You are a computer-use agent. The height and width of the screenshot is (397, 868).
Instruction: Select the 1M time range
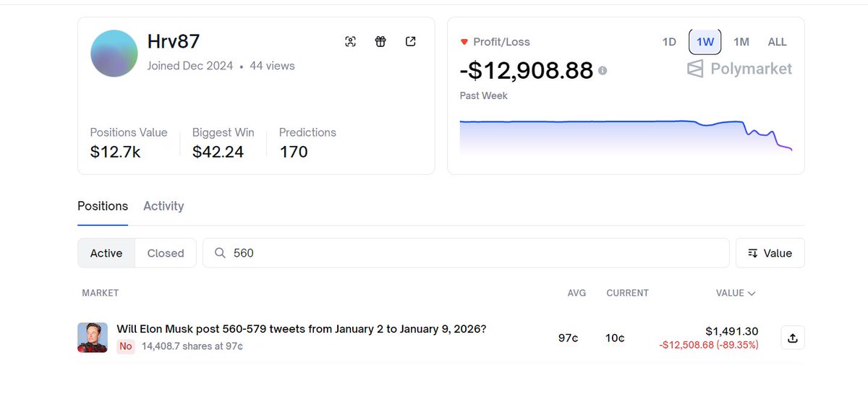point(741,42)
